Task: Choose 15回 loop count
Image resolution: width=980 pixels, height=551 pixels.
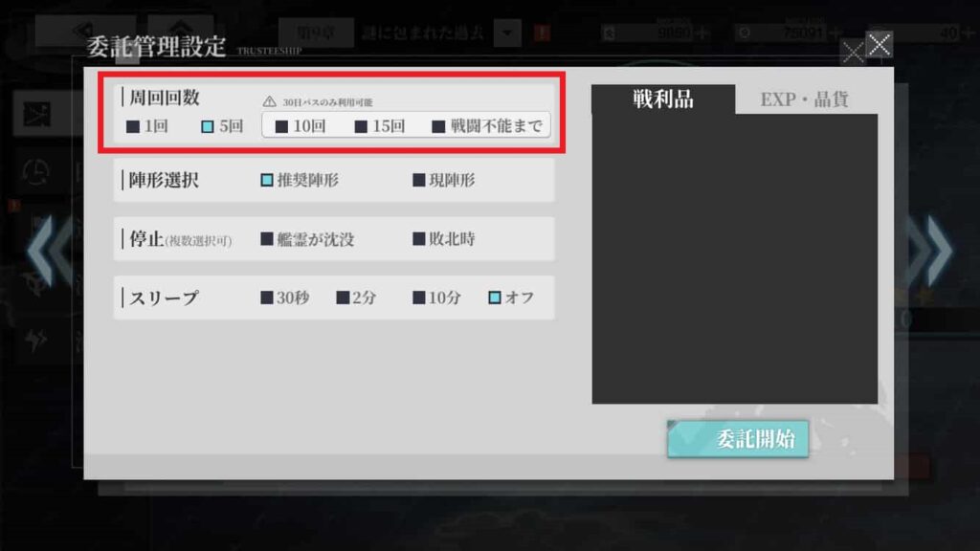Action: point(380,127)
